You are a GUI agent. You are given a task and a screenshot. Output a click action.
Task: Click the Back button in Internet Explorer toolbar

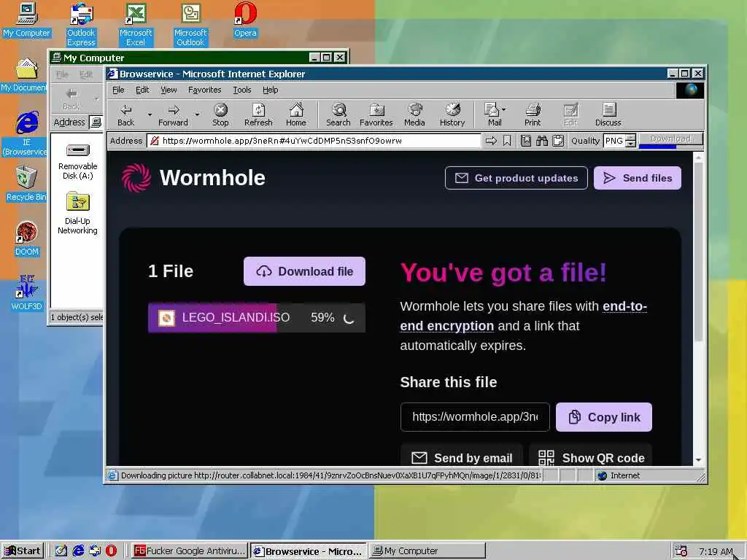click(x=125, y=115)
